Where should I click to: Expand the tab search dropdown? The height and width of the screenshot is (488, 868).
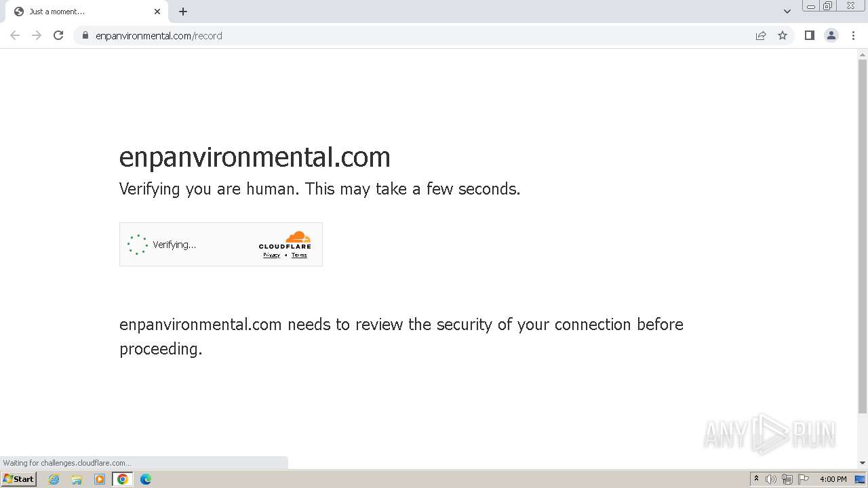pyautogui.click(x=787, y=12)
